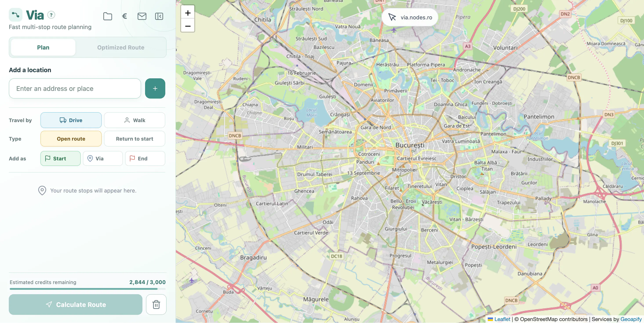
Task: Click Voluntari label on map
Action: coord(505,48)
